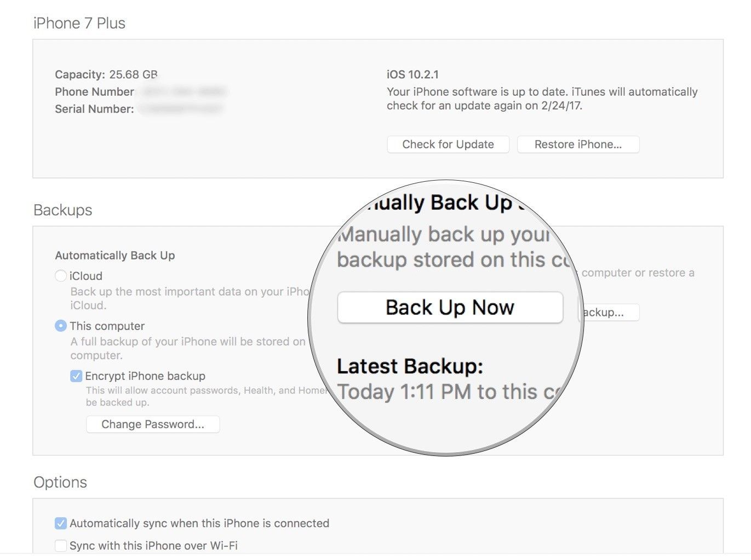751x560 pixels.
Task: Disable Automatically sync when iPhone is connected
Action: (x=61, y=523)
